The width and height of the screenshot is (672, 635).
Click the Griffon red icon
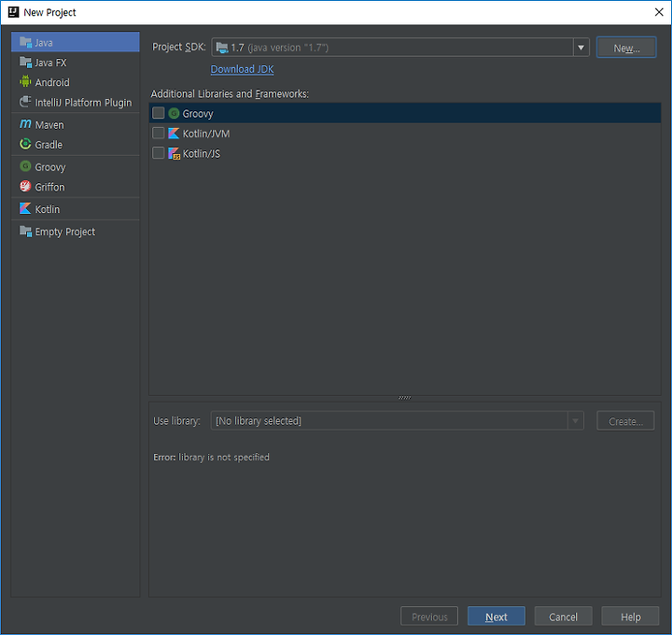pos(25,186)
